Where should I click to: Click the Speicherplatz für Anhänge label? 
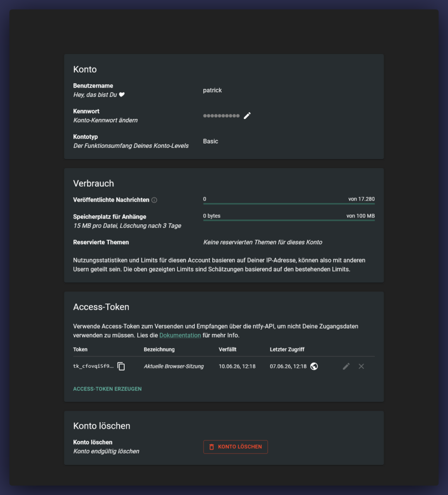(x=110, y=217)
